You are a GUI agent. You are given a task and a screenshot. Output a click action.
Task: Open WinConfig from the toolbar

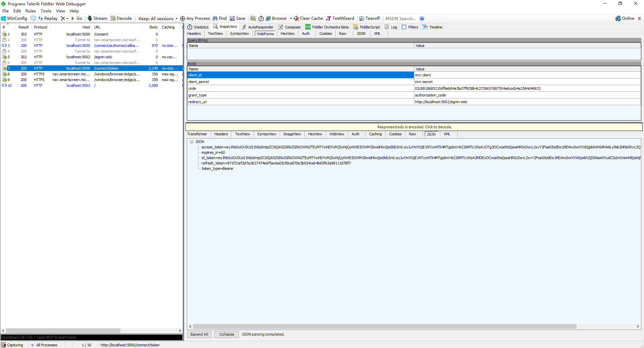click(14, 18)
